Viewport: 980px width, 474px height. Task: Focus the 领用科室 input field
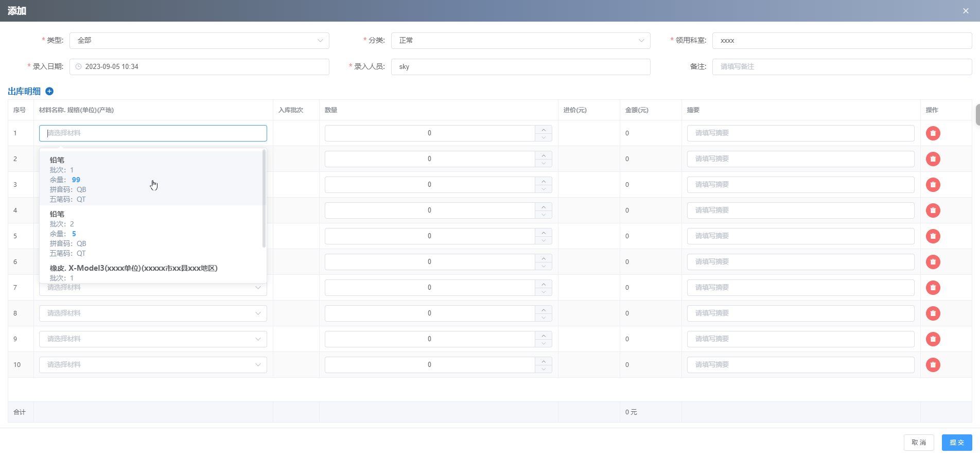(842, 41)
